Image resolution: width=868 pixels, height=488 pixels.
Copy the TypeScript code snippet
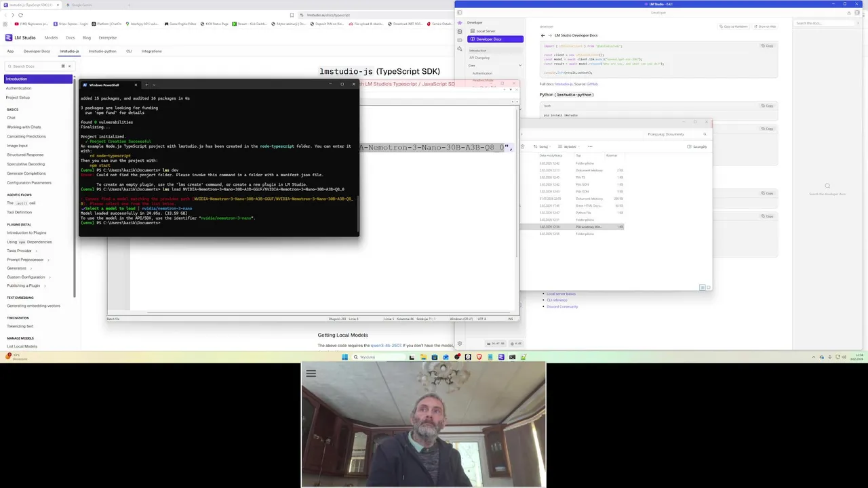click(x=767, y=46)
